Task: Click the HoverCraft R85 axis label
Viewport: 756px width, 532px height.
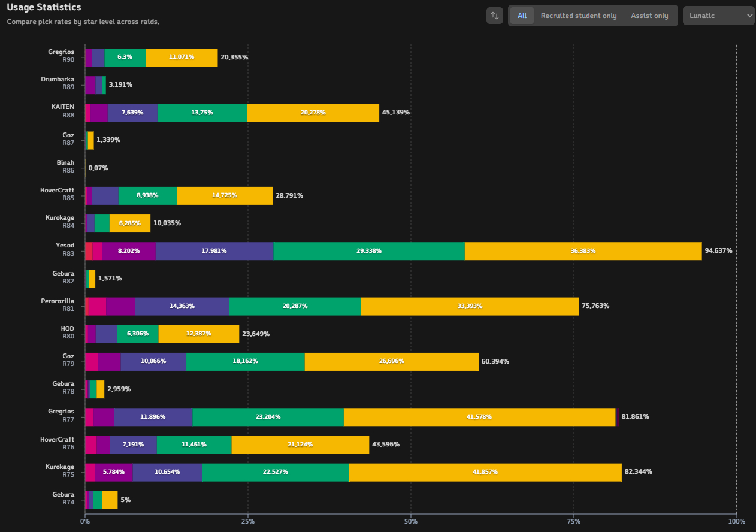Action: (58, 194)
